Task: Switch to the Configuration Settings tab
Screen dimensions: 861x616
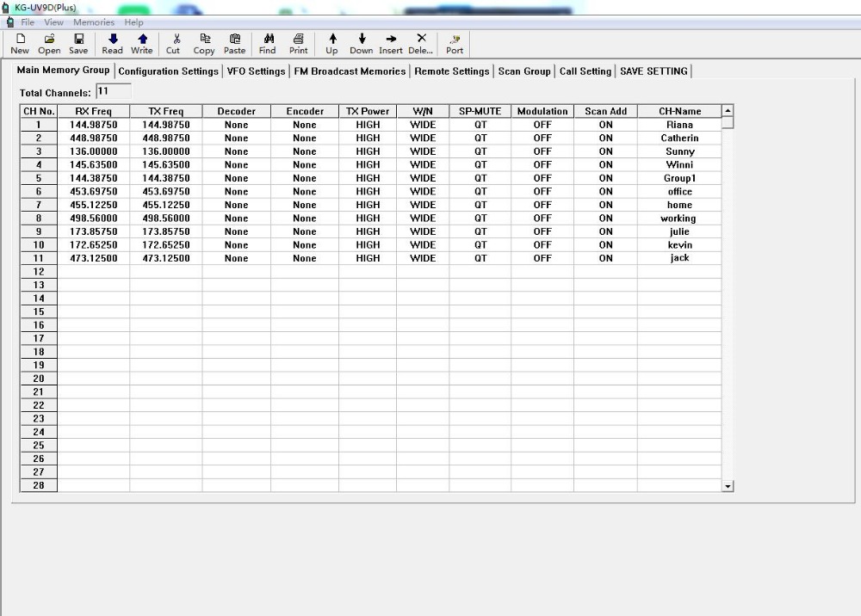Action: pos(169,71)
